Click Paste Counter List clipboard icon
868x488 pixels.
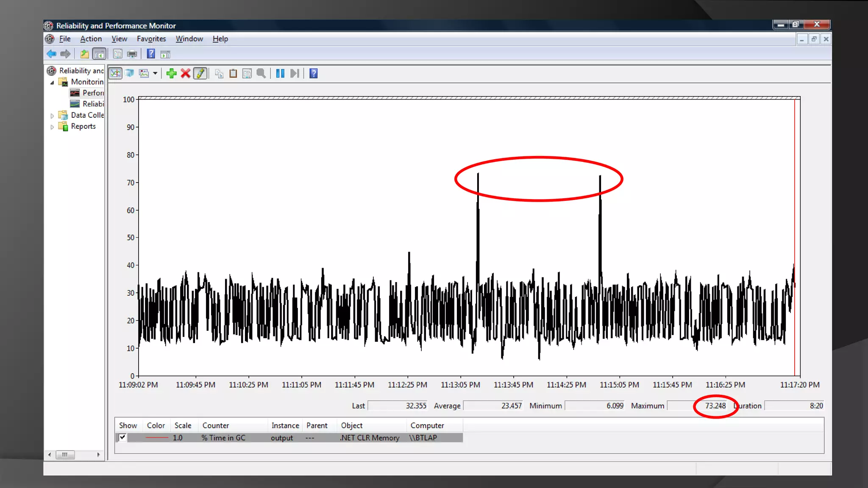click(x=233, y=73)
